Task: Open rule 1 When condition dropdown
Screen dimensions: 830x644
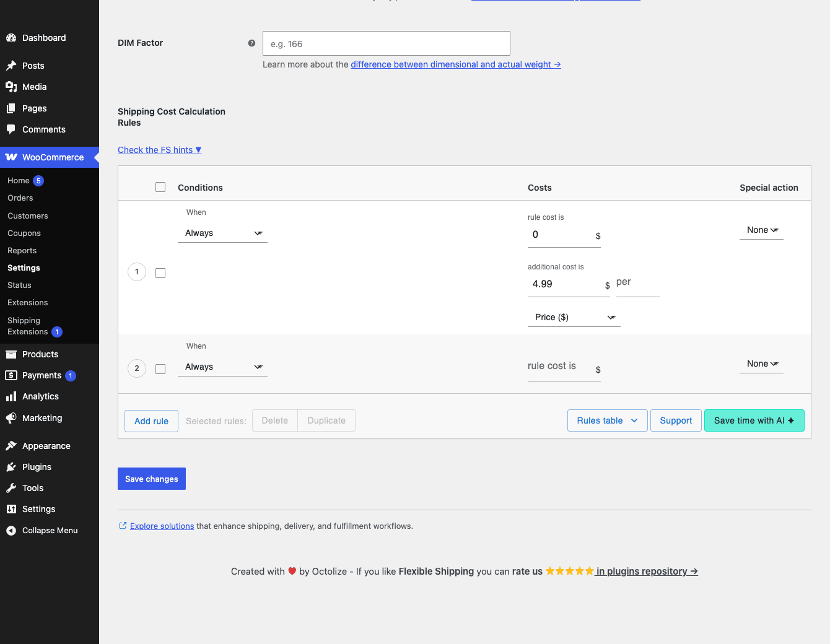Action: [222, 233]
